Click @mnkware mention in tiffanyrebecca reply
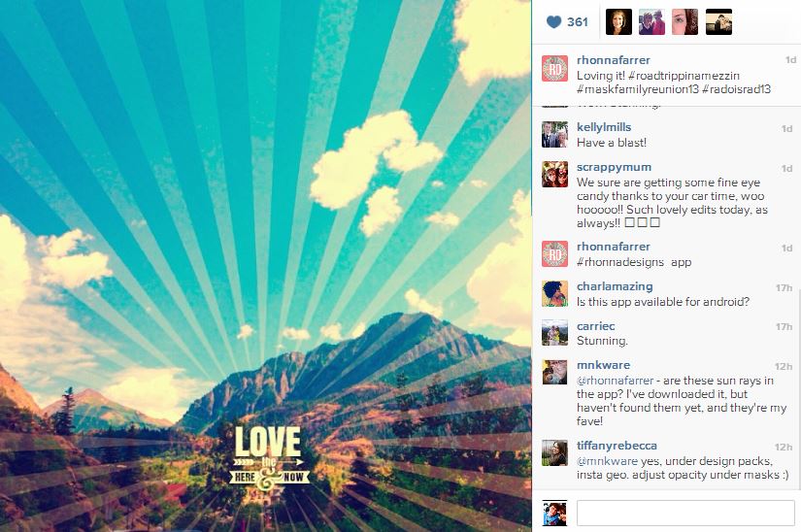The height and width of the screenshot is (532, 801). (x=608, y=461)
